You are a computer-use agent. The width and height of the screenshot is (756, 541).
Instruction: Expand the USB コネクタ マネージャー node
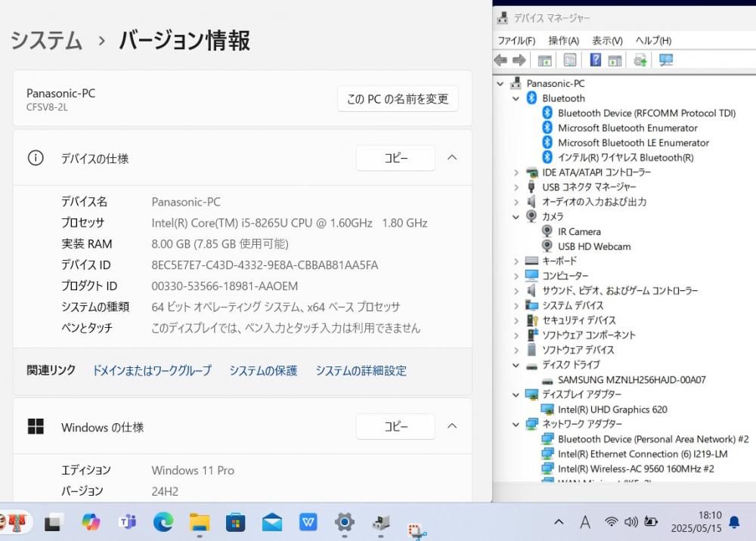pos(516,187)
